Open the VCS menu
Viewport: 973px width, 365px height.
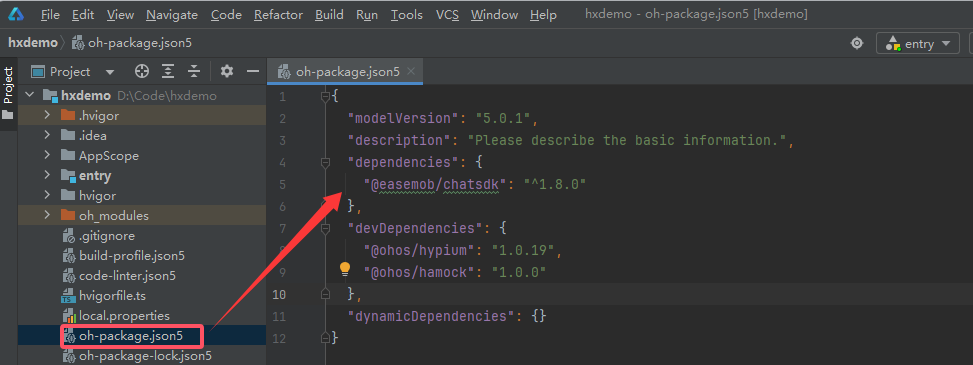tap(447, 15)
